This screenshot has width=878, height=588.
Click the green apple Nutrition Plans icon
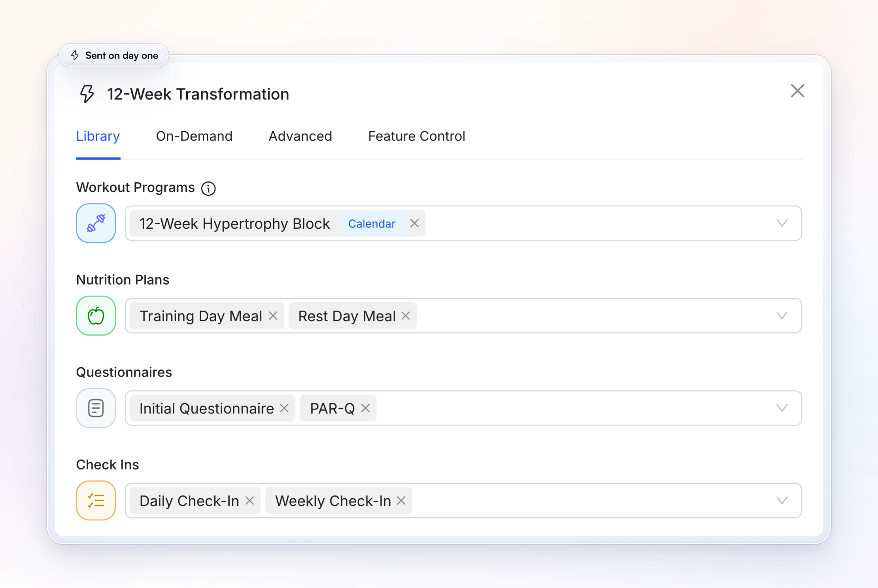point(96,316)
